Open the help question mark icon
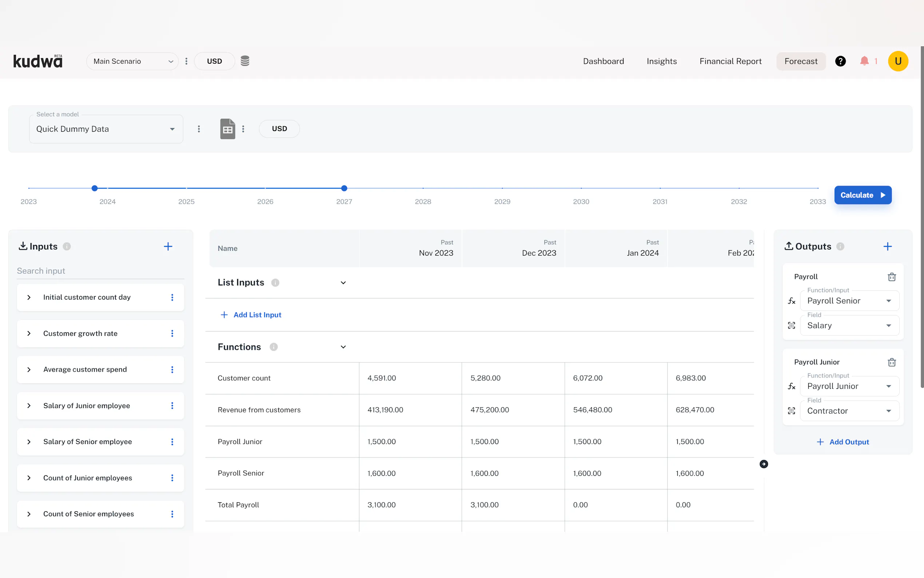 click(840, 61)
